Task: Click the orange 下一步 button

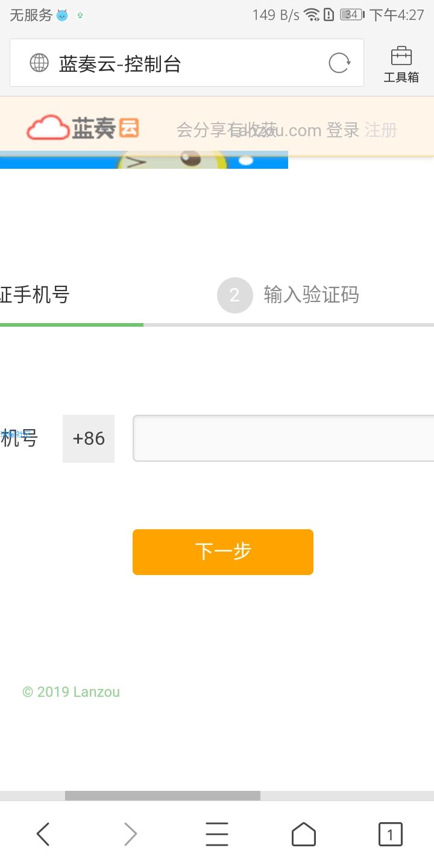Action: 223,552
